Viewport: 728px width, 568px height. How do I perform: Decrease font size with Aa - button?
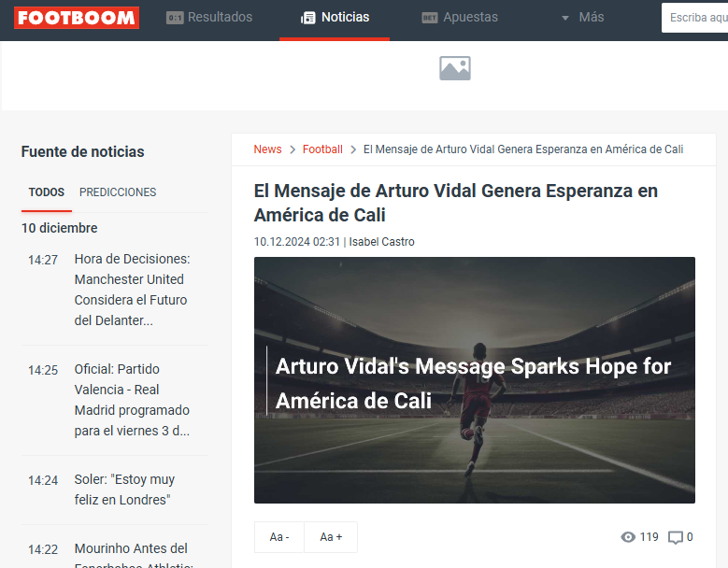pos(279,537)
